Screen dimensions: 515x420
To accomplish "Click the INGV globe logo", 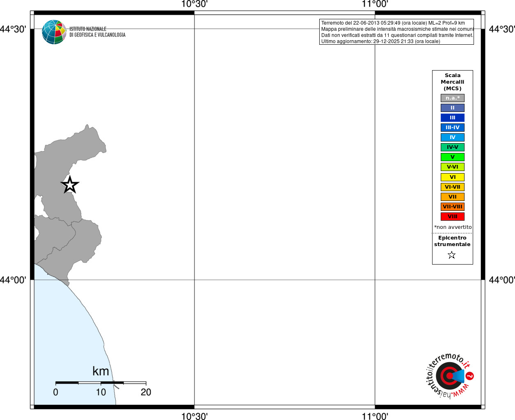I will tap(54, 32).
